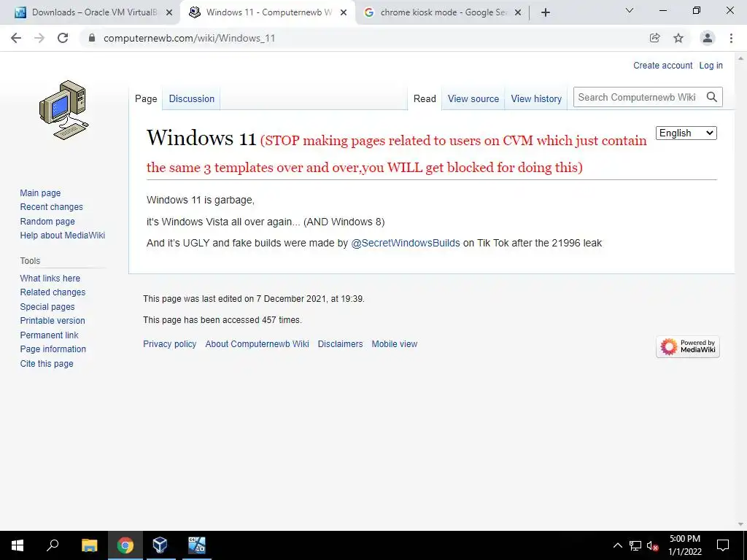747x560 pixels.
Task: Click Chrome icon in taskbar
Action: (x=125, y=545)
